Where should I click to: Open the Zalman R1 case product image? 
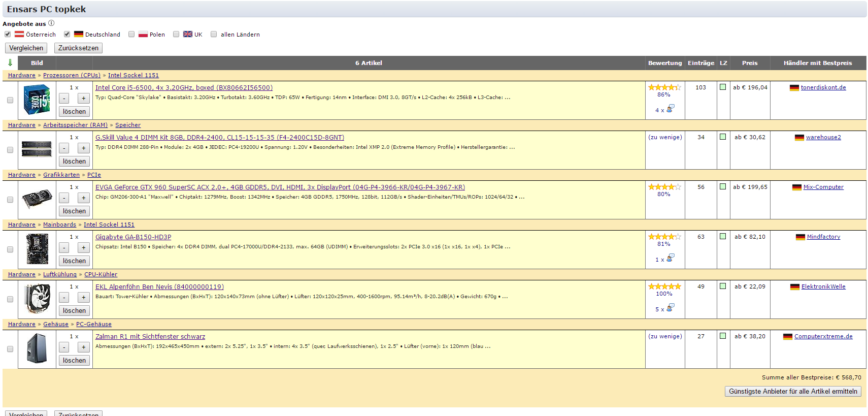pos(37,348)
